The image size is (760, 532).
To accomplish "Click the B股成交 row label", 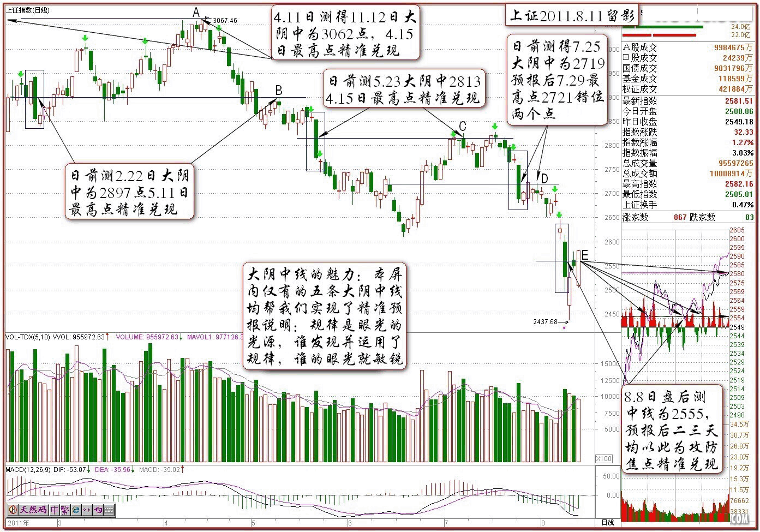I will (x=639, y=58).
